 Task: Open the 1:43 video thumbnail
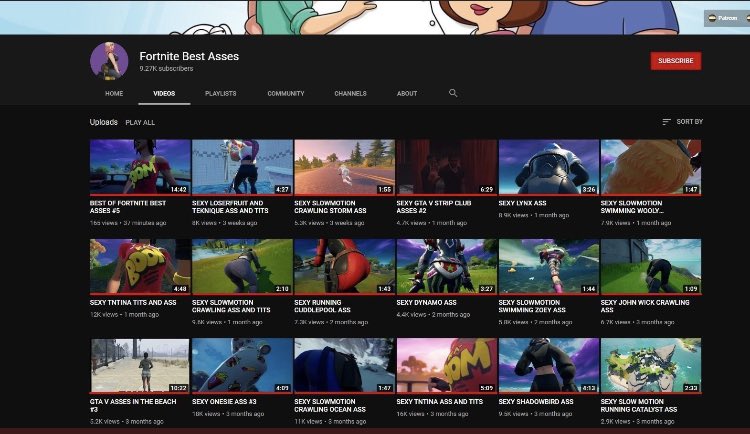pyautogui.click(x=344, y=267)
